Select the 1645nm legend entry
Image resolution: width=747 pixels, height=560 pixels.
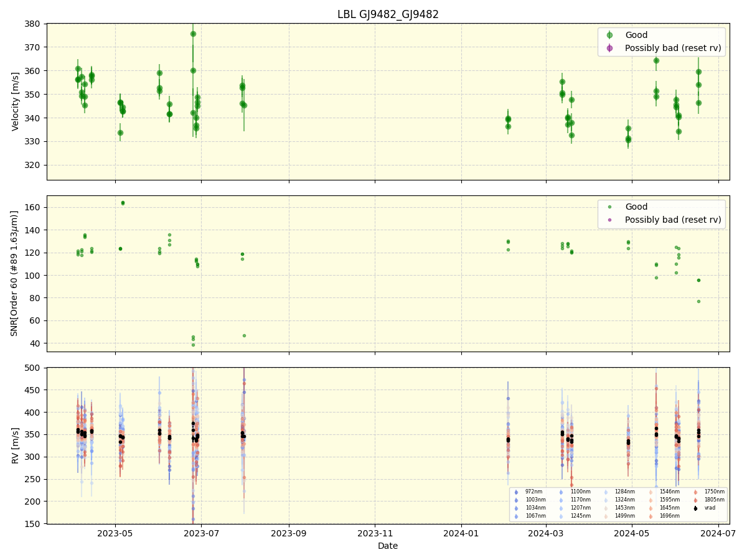[664, 508]
